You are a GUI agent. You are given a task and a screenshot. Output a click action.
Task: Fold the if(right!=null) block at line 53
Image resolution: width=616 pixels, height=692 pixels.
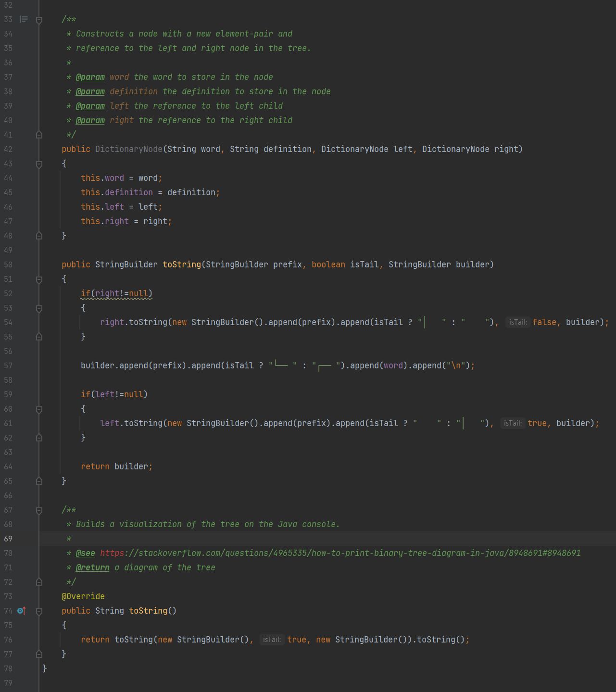pyautogui.click(x=39, y=308)
